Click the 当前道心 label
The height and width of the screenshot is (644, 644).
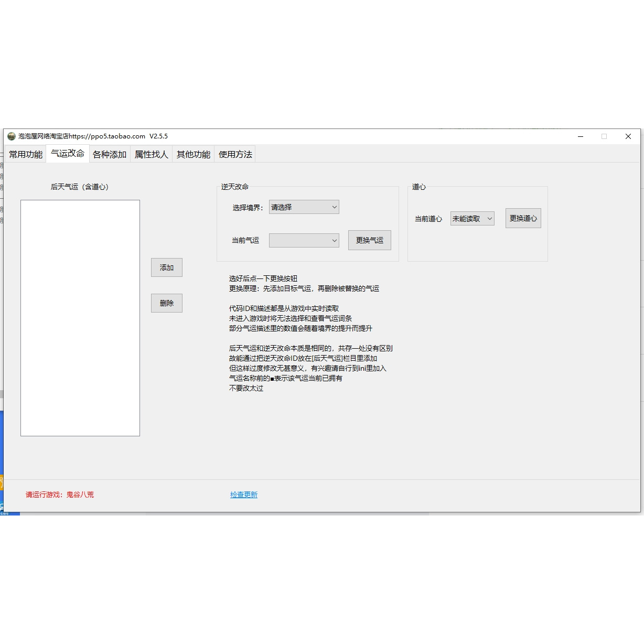tap(428, 219)
